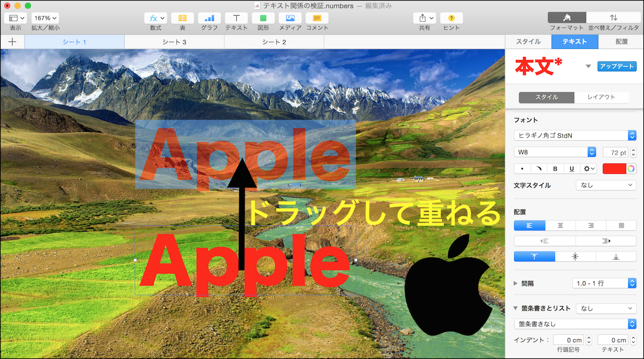Image resolution: width=644 pixels, height=359 pixels.
Task: Switch to the 配置 inspector tab
Action: (x=621, y=41)
